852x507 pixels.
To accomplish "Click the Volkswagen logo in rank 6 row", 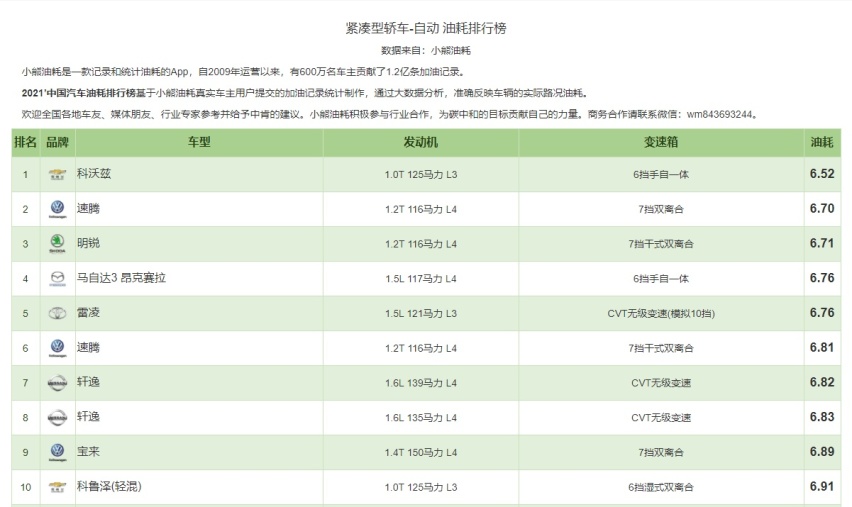I will click(57, 348).
